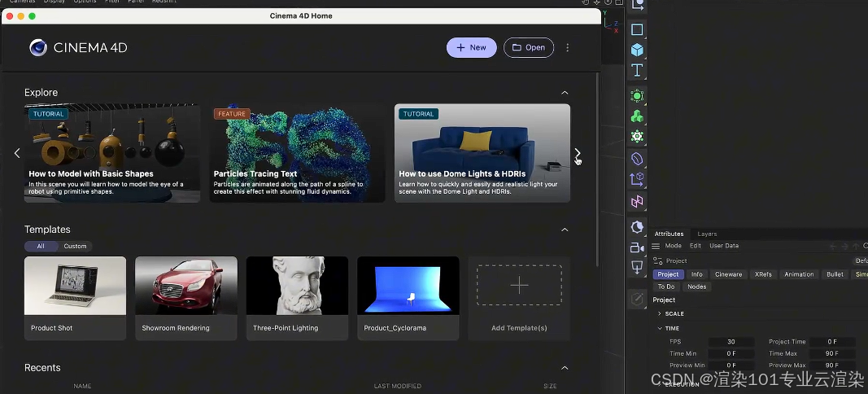Sort recents by LAST MODIFIED column header
This screenshot has width=868, height=394.
point(398,386)
